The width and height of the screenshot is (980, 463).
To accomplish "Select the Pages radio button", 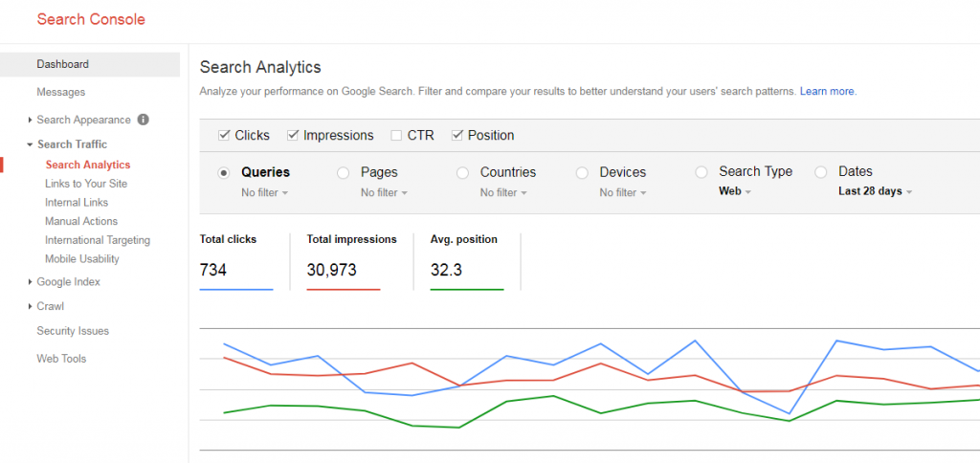I will coord(343,173).
